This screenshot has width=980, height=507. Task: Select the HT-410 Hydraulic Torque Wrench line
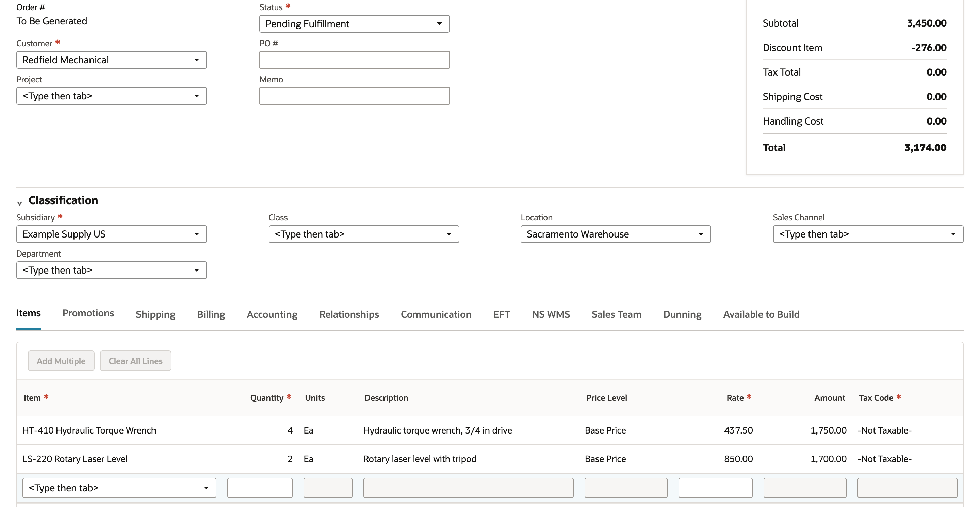pyautogui.click(x=490, y=430)
